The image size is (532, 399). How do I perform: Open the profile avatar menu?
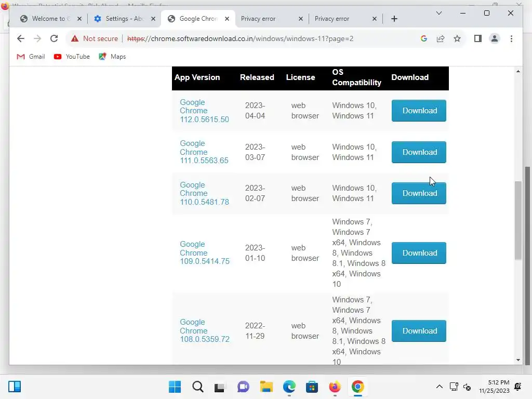(495, 38)
